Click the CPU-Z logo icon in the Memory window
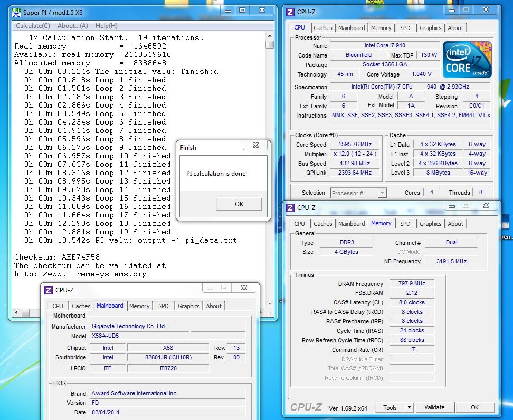 290,208
